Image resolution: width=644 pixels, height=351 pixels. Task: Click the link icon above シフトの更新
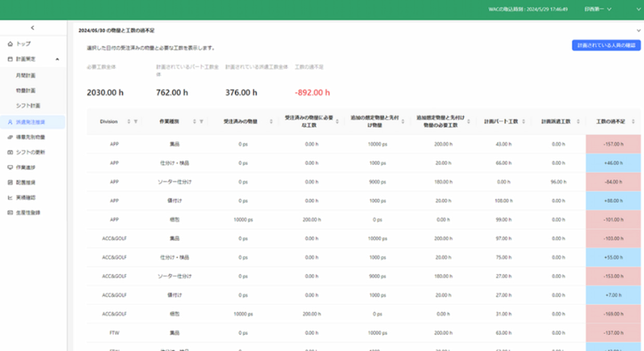(x=10, y=137)
